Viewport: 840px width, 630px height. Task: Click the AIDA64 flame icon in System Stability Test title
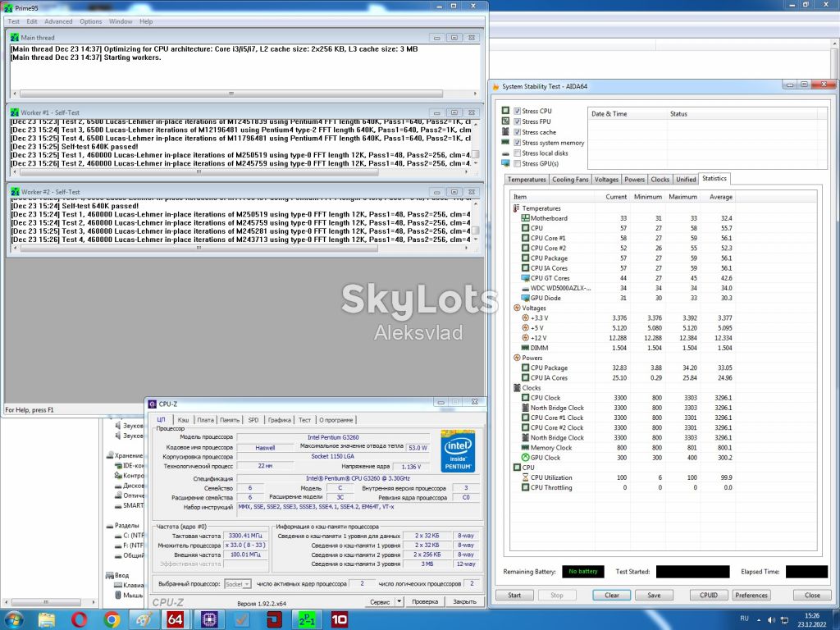(495, 86)
